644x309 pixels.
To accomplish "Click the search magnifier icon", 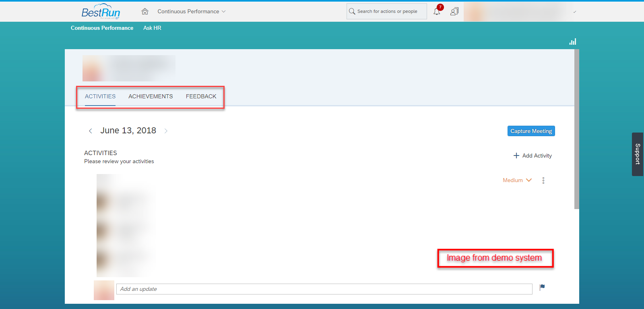I will 352,11.
